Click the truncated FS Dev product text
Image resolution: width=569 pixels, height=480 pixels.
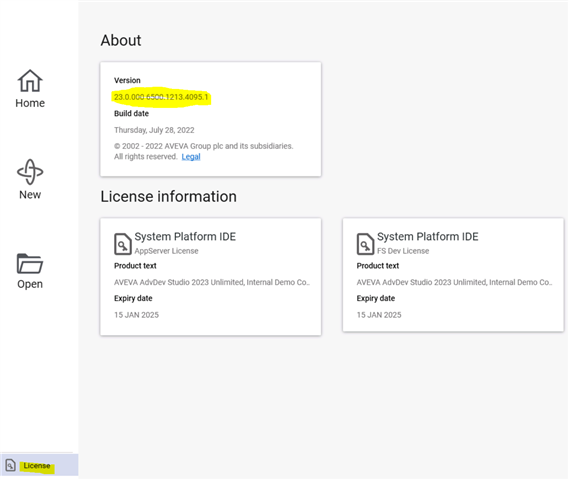[454, 282]
